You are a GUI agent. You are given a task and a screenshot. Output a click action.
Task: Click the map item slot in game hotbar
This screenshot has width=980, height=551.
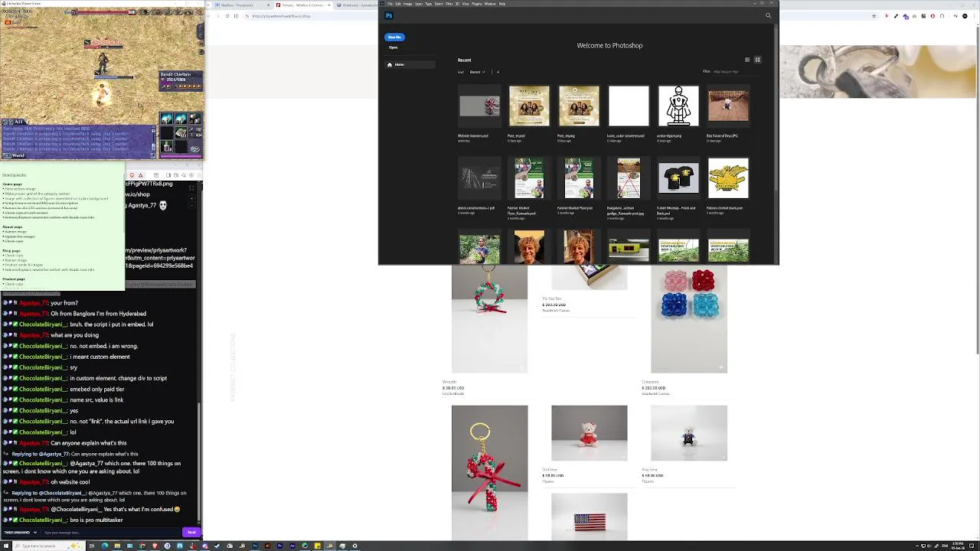pyautogui.click(x=181, y=132)
